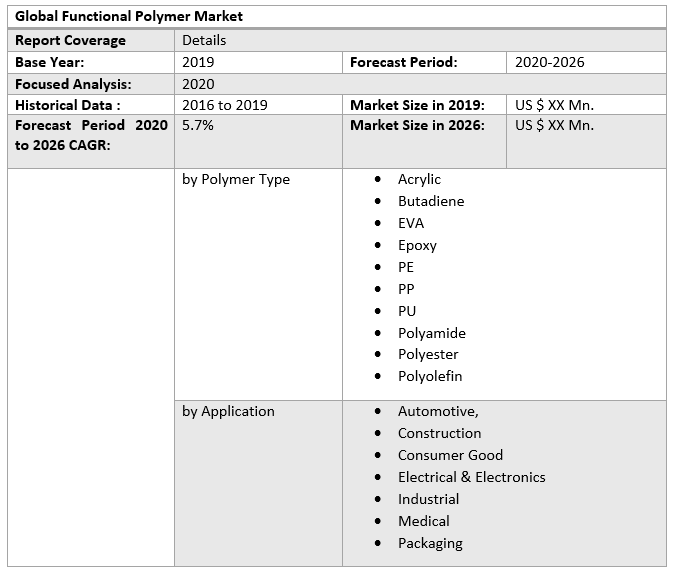Select the Market Size in 2019 label
This screenshot has height=576, width=675.
click(417, 105)
